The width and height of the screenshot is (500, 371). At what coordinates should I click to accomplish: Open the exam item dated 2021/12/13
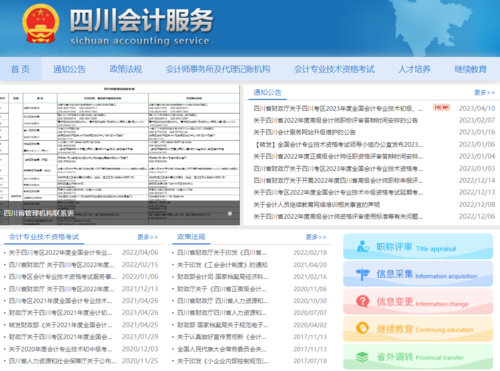(x=61, y=289)
